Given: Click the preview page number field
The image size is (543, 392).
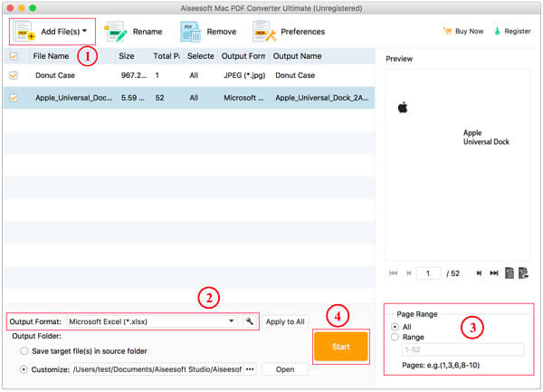Looking at the screenshot, I should [x=428, y=273].
